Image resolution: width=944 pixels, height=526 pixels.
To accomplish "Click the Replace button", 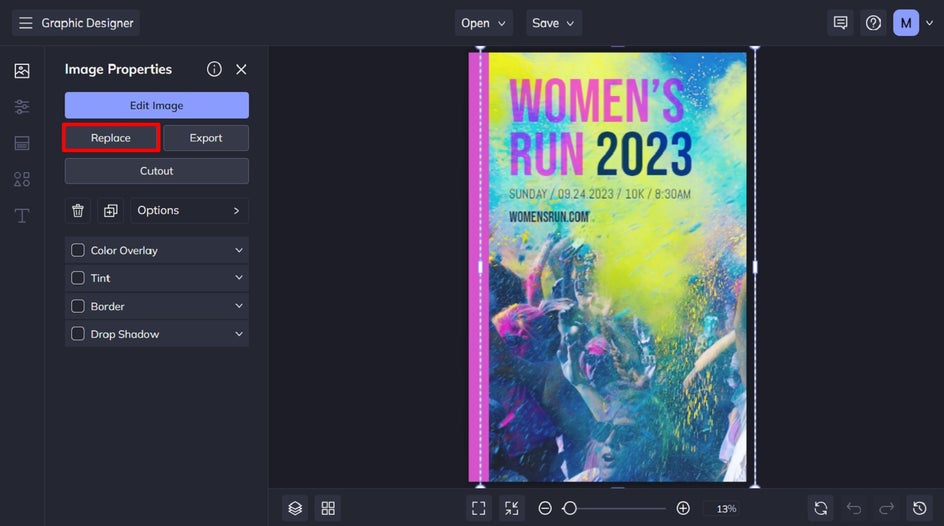I will [x=111, y=138].
